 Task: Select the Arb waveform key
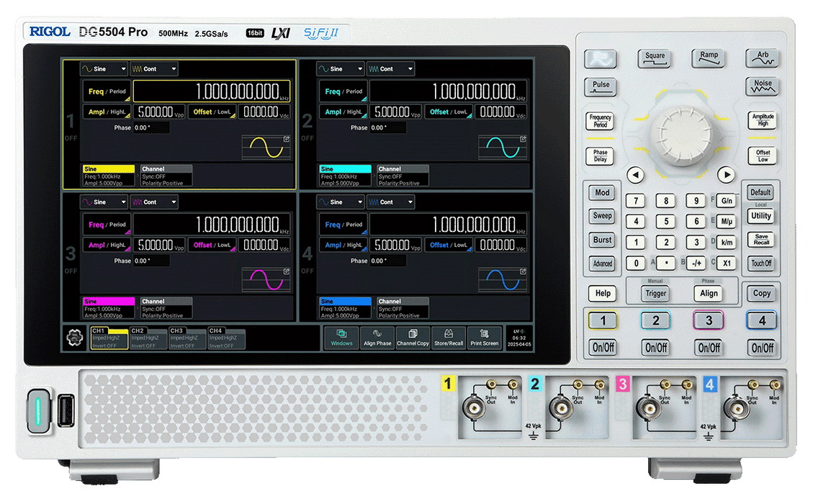click(762, 58)
